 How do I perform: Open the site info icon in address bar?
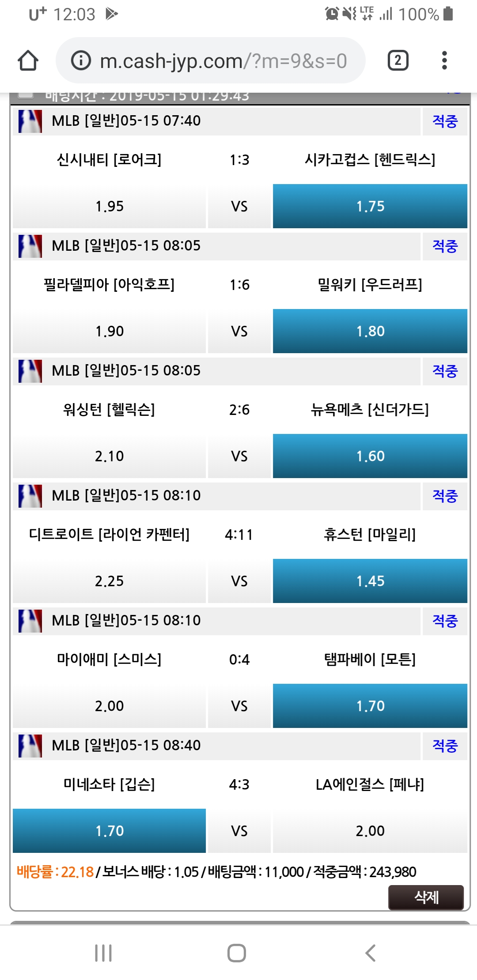[81, 60]
